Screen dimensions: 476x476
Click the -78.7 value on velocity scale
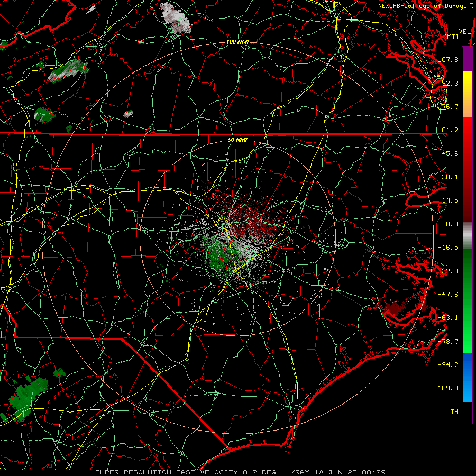pos(448,342)
